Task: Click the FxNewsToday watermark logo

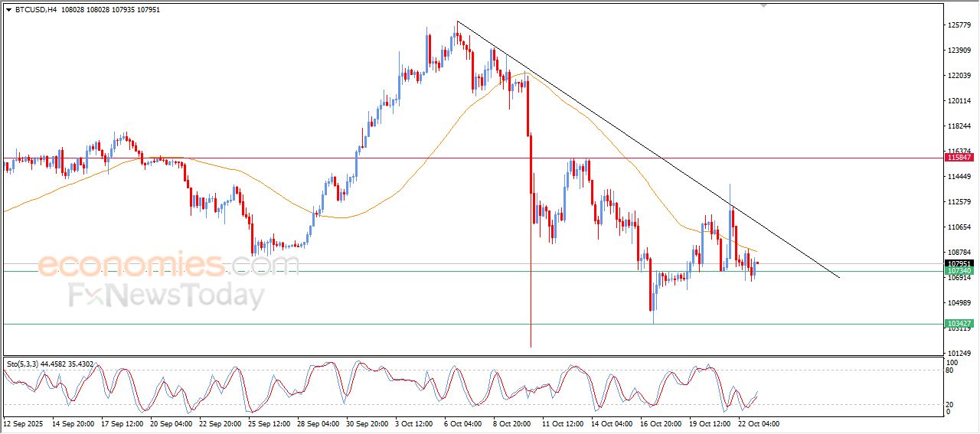Action: click(x=167, y=295)
